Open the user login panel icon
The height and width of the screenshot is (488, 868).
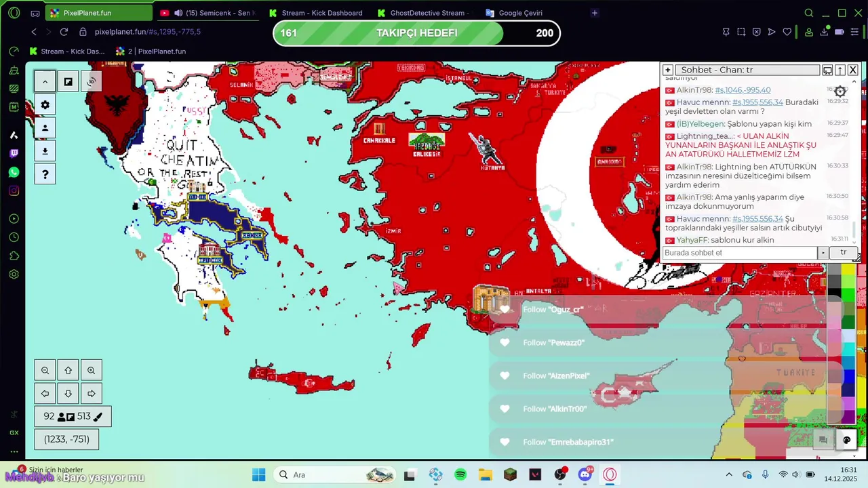tap(45, 128)
